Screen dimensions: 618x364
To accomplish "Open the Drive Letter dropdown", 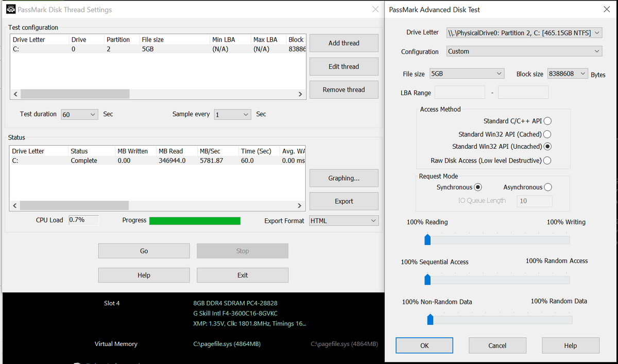I will (x=524, y=32).
